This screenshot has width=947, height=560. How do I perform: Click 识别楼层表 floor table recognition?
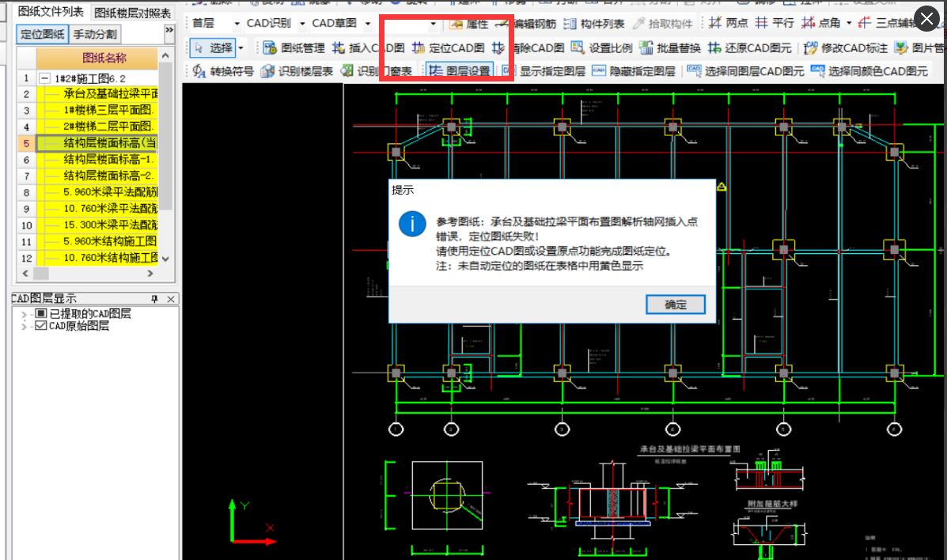coord(297,71)
